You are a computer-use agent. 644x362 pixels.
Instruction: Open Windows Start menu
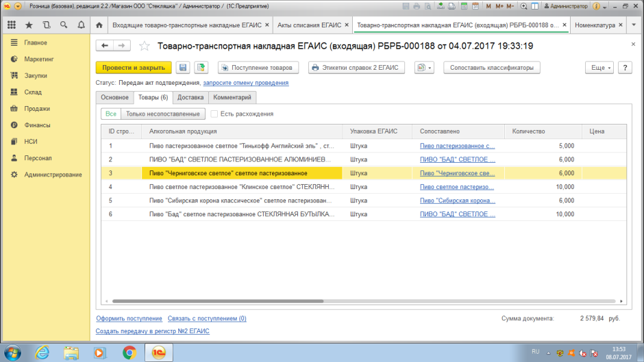pyautogui.click(x=12, y=352)
